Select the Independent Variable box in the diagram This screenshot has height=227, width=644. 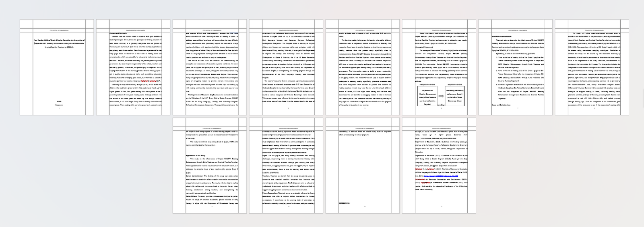(427, 97)
